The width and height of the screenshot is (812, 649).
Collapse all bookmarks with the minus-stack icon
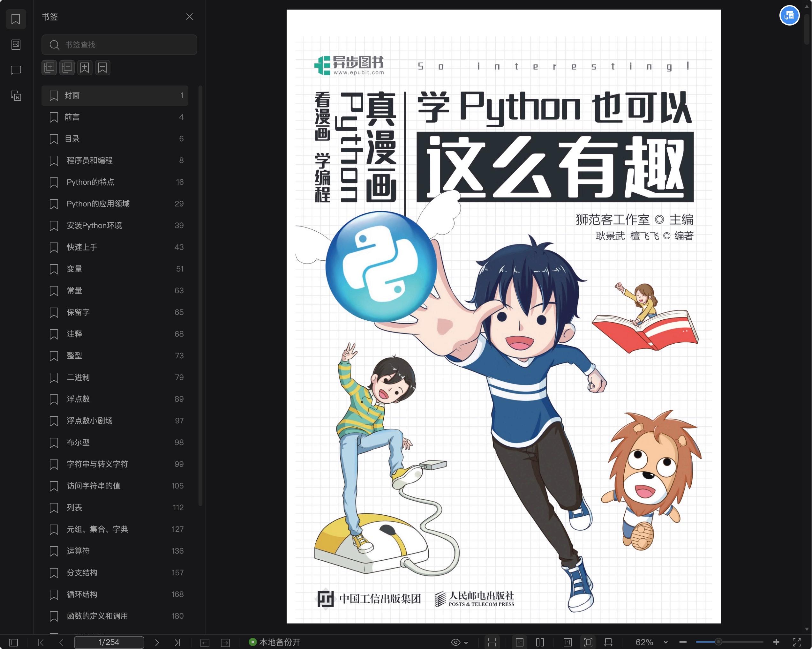click(67, 68)
